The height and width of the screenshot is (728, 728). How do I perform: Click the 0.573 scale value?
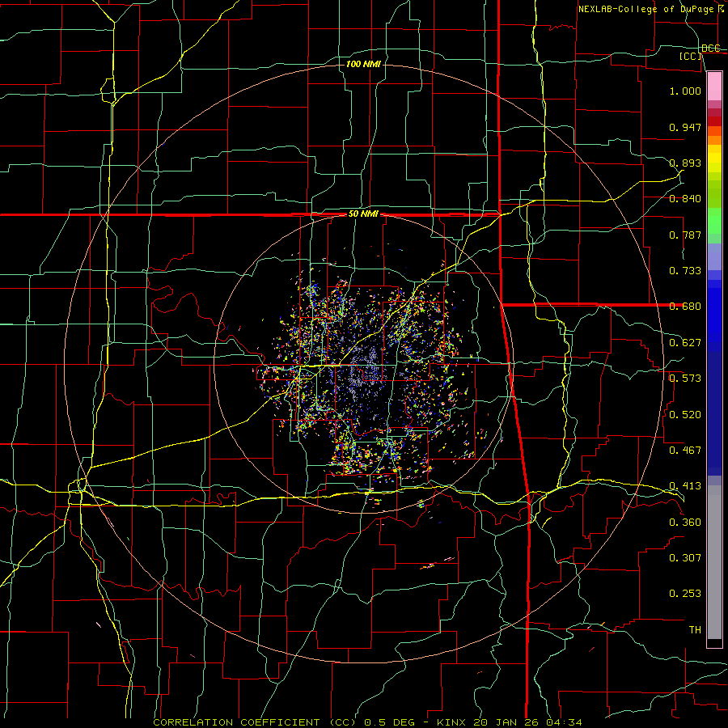click(685, 379)
